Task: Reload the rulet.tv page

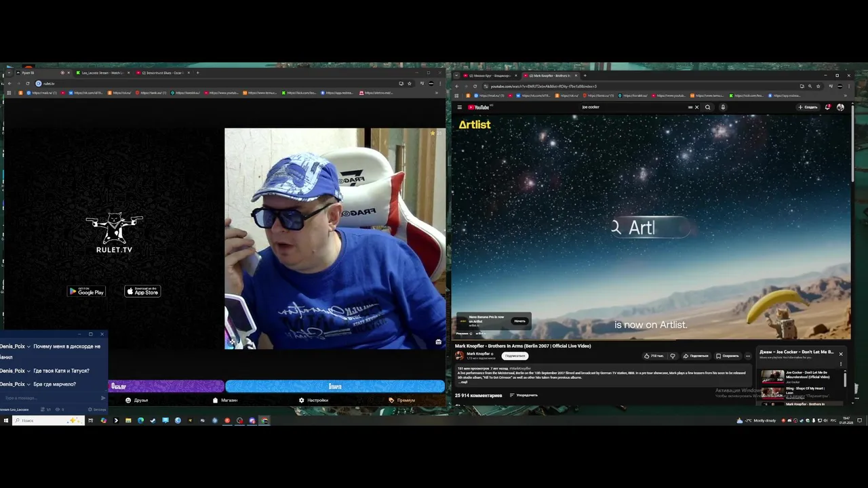Action: point(27,83)
